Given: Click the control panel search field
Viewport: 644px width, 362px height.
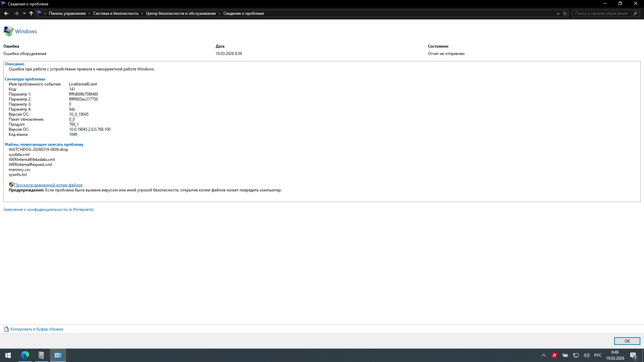Looking at the screenshot, I should (x=601, y=13).
